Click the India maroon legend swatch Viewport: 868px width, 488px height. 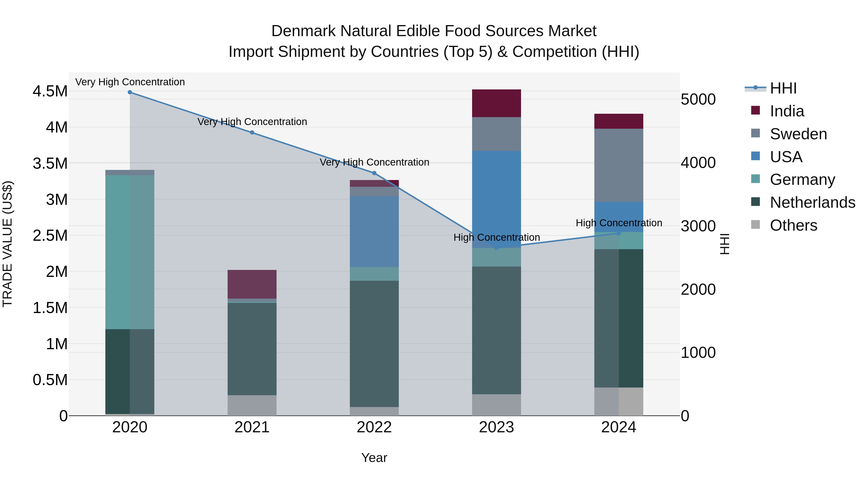[755, 110]
